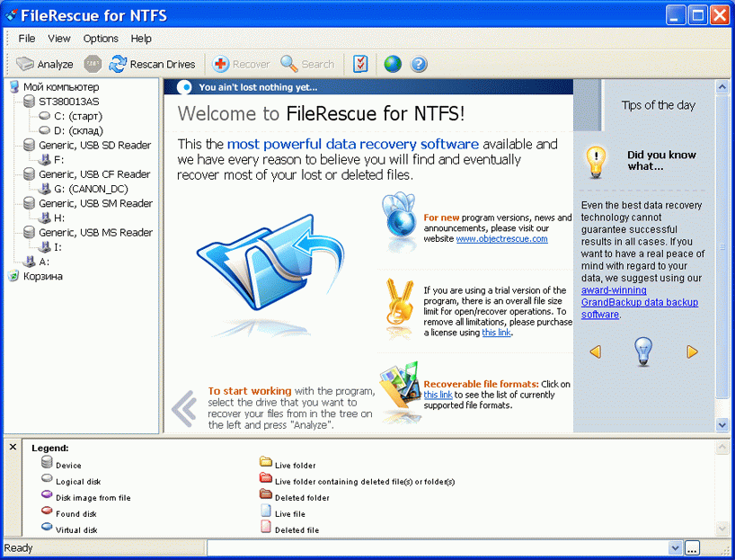Image resolution: width=735 pixels, height=560 pixels.
Task: Click the status bar input field
Action: point(438,547)
